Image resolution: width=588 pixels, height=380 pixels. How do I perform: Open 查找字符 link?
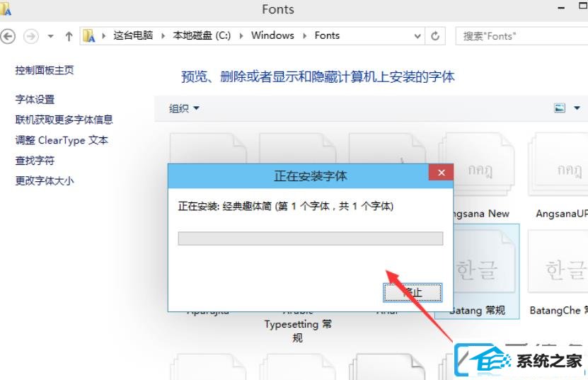tap(35, 161)
